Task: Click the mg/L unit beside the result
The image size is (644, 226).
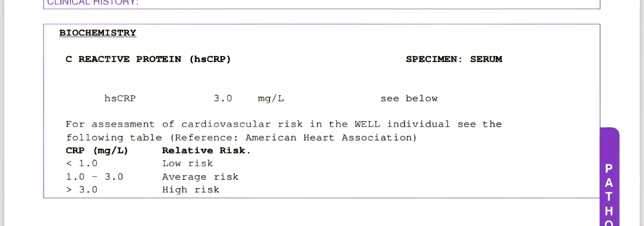Action: pos(271,98)
